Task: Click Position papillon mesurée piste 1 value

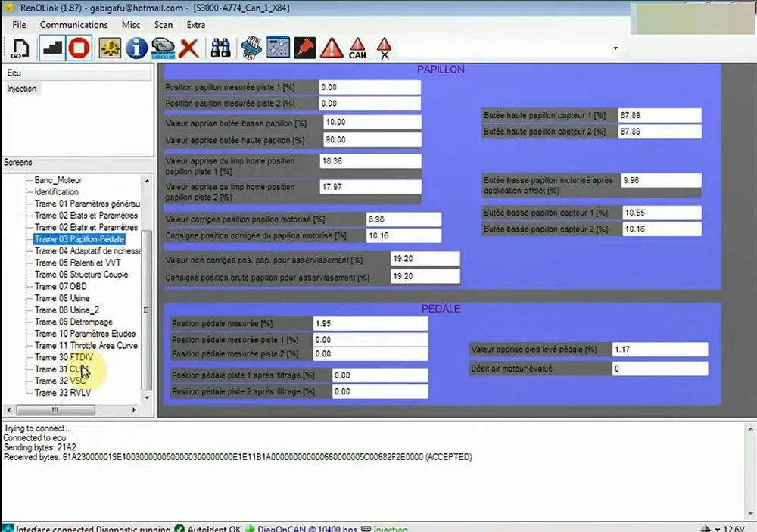Action: coord(369,87)
